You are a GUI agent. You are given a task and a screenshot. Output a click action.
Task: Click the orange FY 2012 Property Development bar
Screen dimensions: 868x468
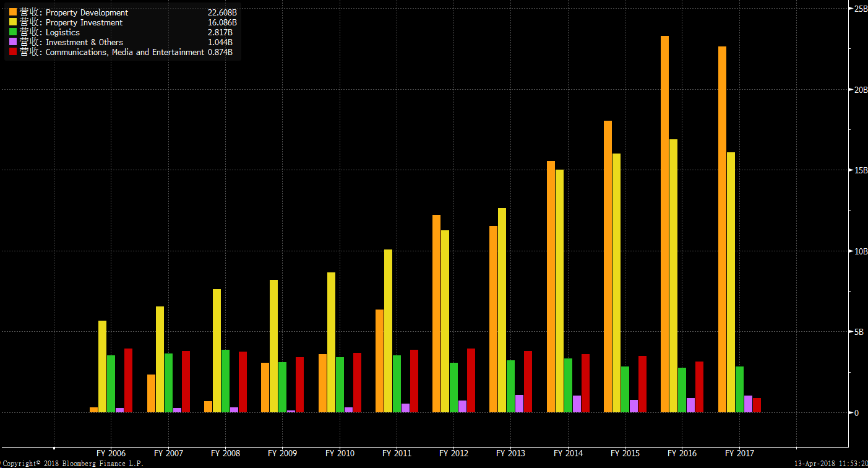coord(436,313)
